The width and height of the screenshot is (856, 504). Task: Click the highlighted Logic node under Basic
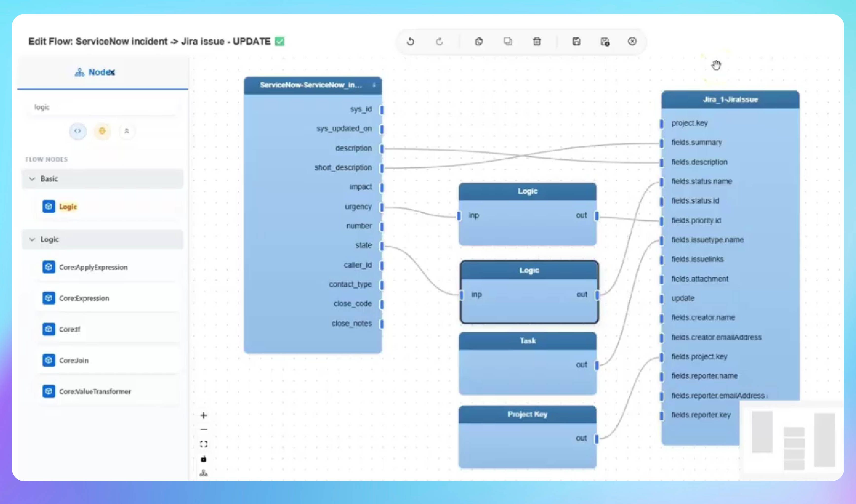click(68, 206)
